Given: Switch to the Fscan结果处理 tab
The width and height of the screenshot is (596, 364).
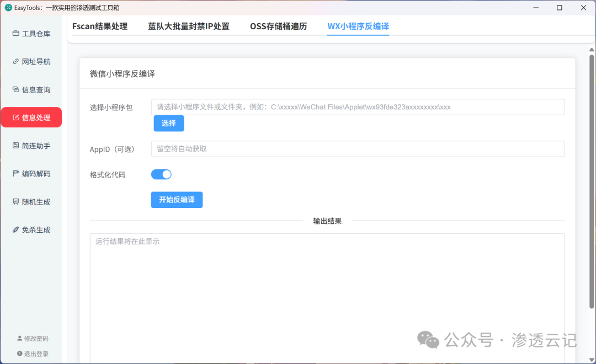Looking at the screenshot, I should 100,26.
